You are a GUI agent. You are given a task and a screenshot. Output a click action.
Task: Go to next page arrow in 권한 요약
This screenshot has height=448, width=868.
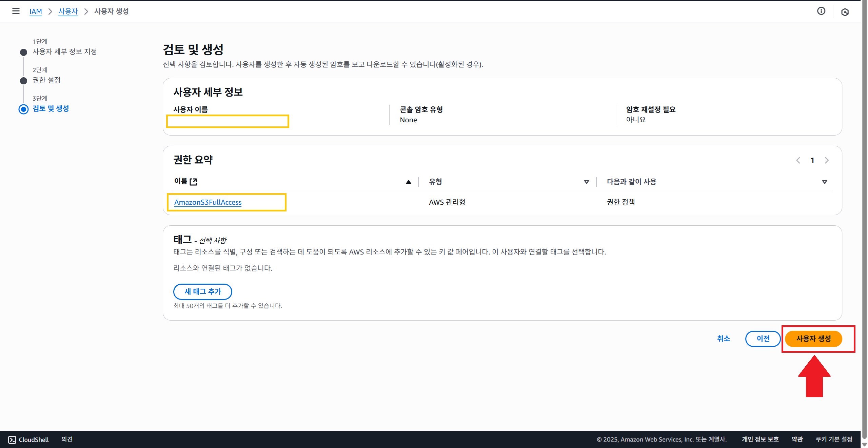click(827, 160)
